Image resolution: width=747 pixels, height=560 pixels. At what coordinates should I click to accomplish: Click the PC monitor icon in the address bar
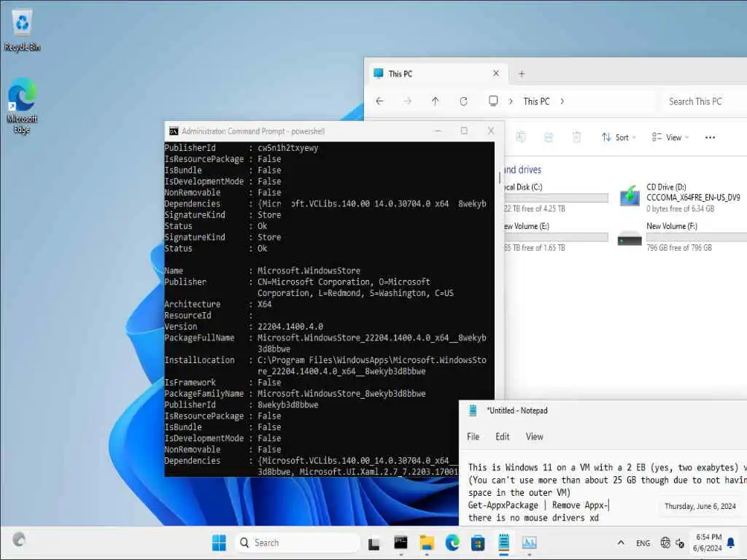coord(494,101)
